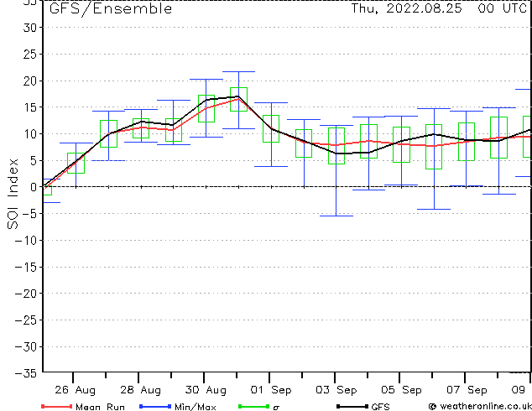Click the green sigma box above 26 Aug

pyautogui.click(x=76, y=163)
